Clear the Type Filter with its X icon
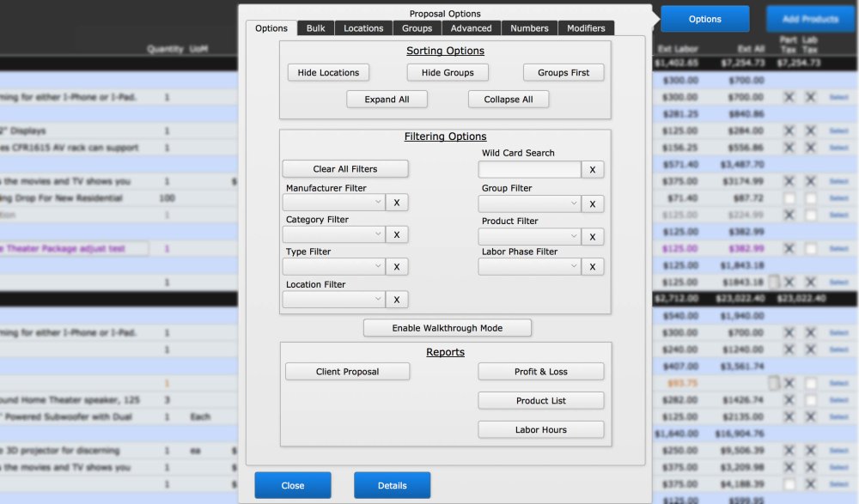The width and height of the screenshot is (859, 504). pos(397,266)
